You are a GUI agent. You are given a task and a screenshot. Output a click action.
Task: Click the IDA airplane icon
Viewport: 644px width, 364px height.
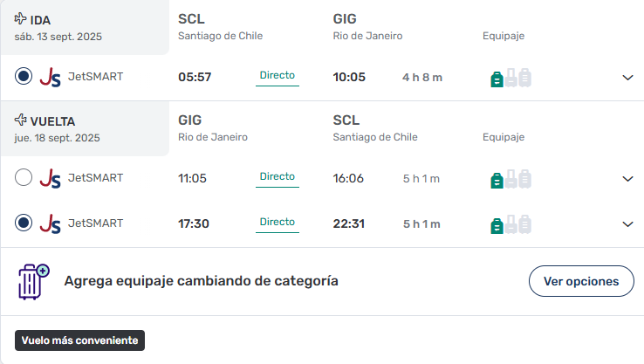(x=21, y=18)
